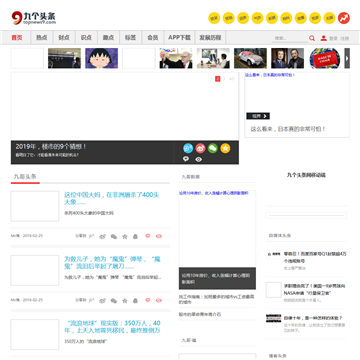The image size is (360, 360).
Task: Open the 识点 nav tab
Action: 86,38
